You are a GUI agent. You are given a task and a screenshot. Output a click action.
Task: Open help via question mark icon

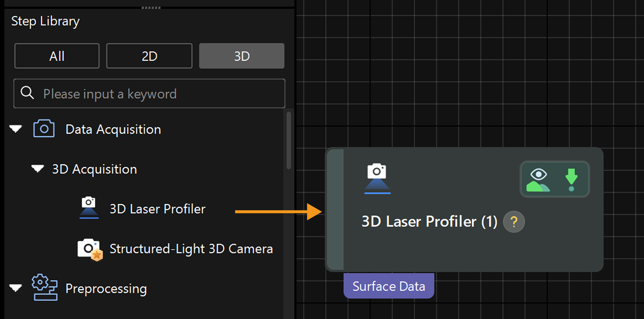(514, 222)
